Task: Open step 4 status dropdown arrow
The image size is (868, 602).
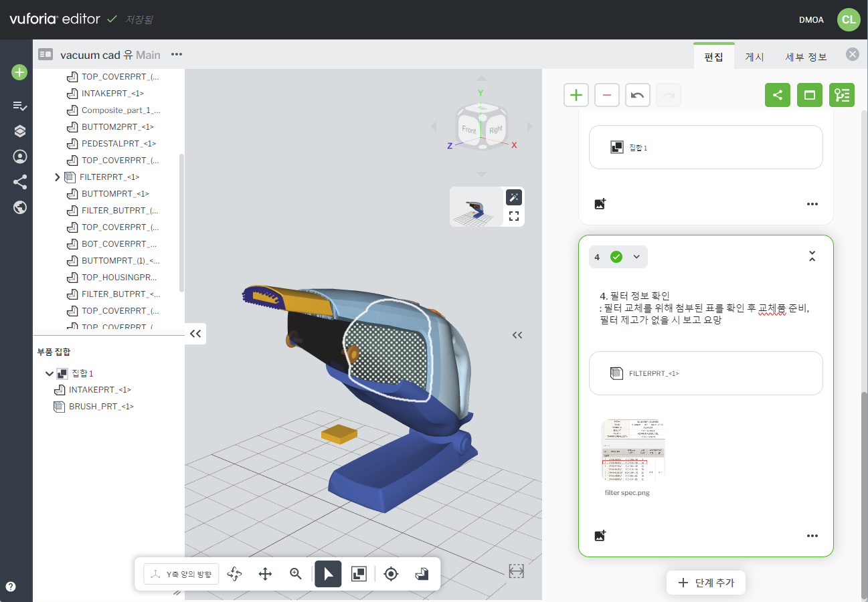Action: point(636,257)
